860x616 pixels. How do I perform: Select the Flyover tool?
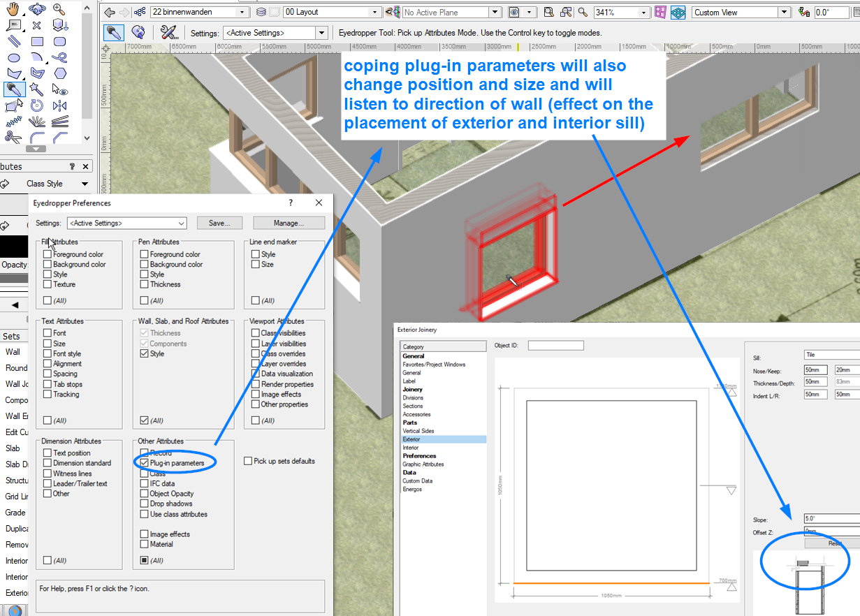click(x=37, y=10)
